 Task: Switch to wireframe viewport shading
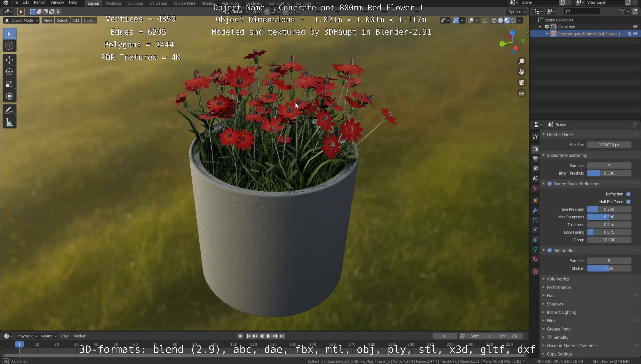coord(494,21)
